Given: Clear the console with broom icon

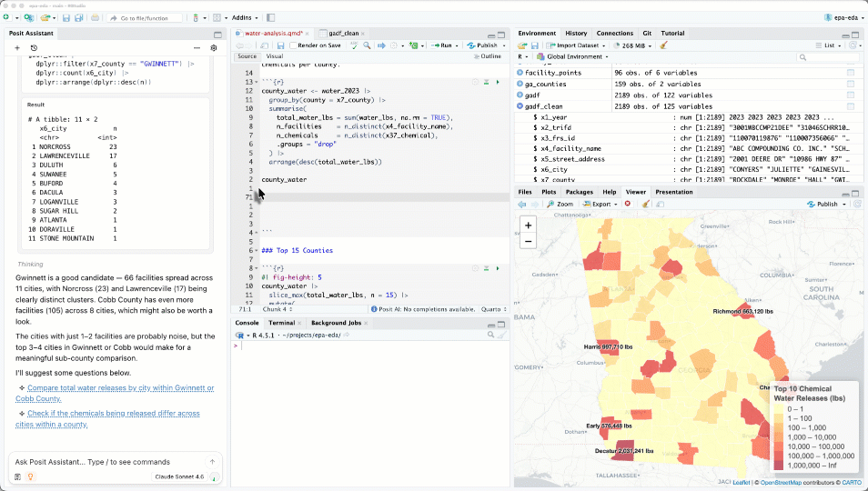Looking at the screenshot, I should tap(502, 335).
